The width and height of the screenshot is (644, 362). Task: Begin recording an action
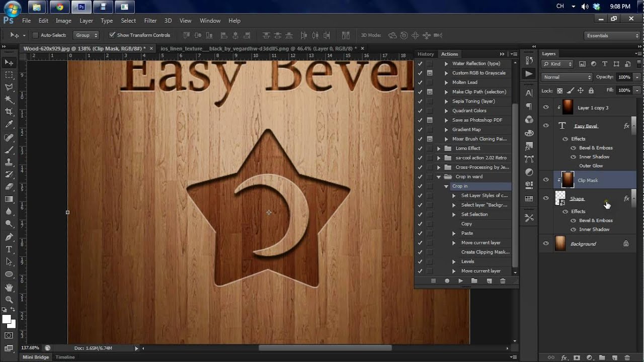(447, 281)
